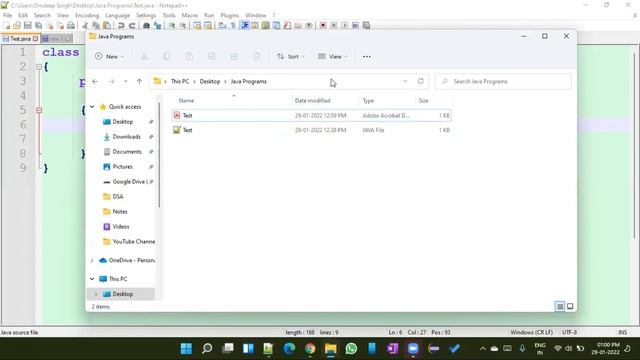The height and width of the screenshot is (360, 640).
Task: Click the Notepad++ New file toolbar icon
Action: tap(7, 25)
